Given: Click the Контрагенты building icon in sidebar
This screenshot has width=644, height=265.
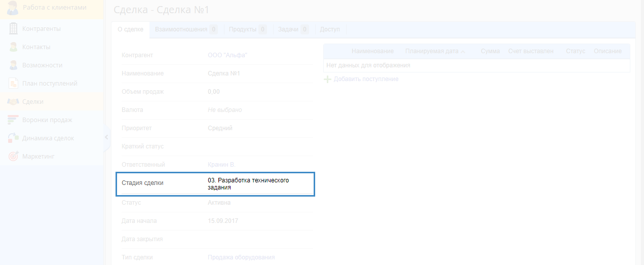Looking at the screenshot, I should [14, 29].
